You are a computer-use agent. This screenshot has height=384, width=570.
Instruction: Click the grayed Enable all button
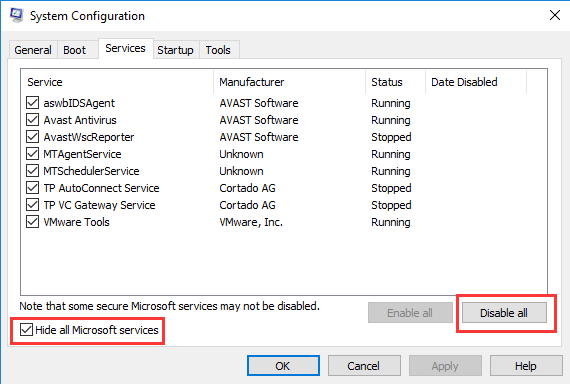pos(410,313)
